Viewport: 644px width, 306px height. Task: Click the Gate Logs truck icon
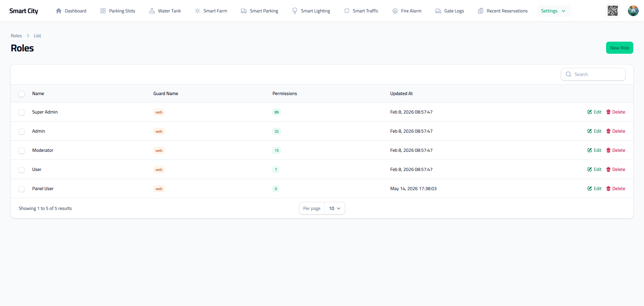(x=438, y=11)
